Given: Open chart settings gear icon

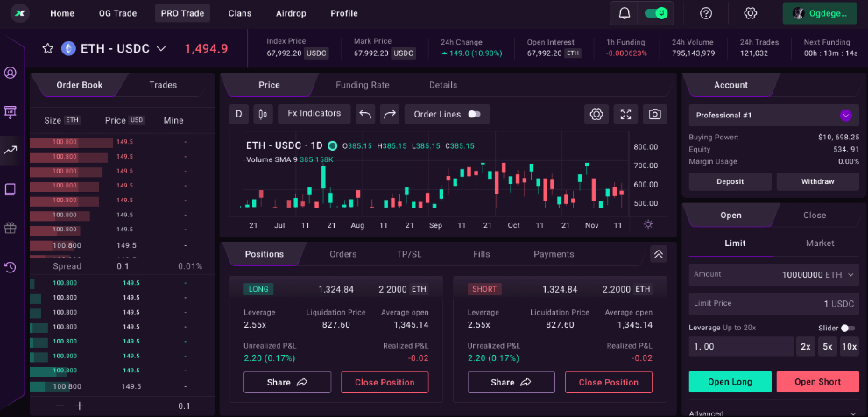Looking at the screenshot, I should [x=596, y=114].
